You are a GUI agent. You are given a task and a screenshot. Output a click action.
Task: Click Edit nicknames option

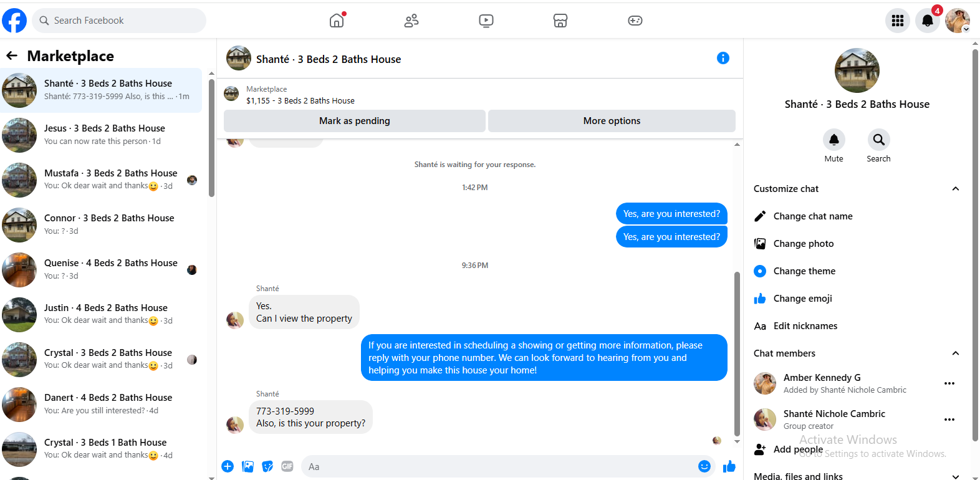857,326
